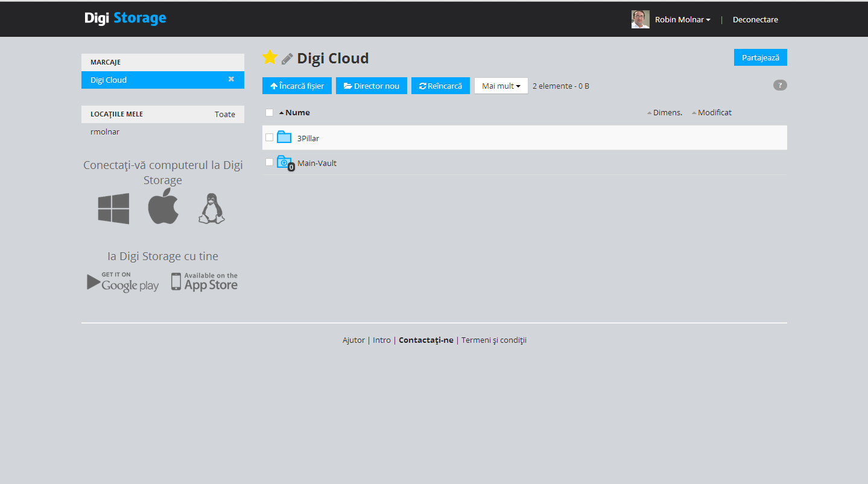The height and width of the screenshot is (484, 868).
Task: Remove Digi Cloud bookmark with the x icon
Action: [231, 79]
